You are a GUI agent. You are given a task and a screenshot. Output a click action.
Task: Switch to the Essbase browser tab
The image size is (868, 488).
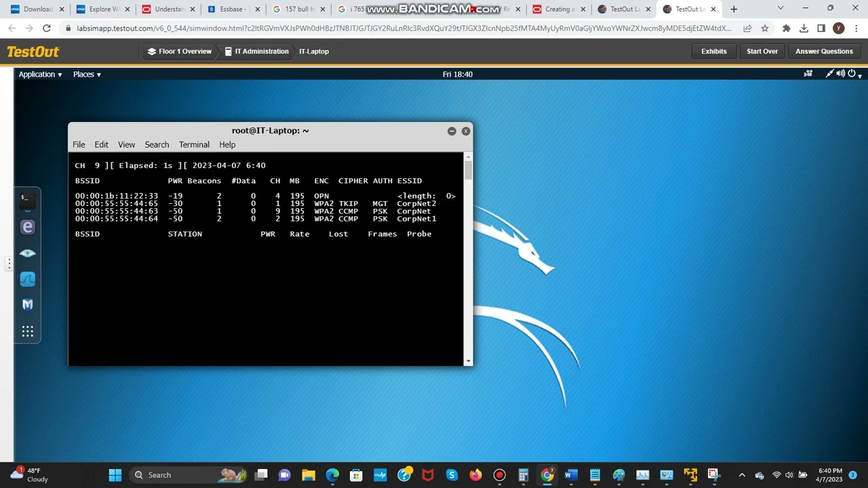click(x=233, y=9)
